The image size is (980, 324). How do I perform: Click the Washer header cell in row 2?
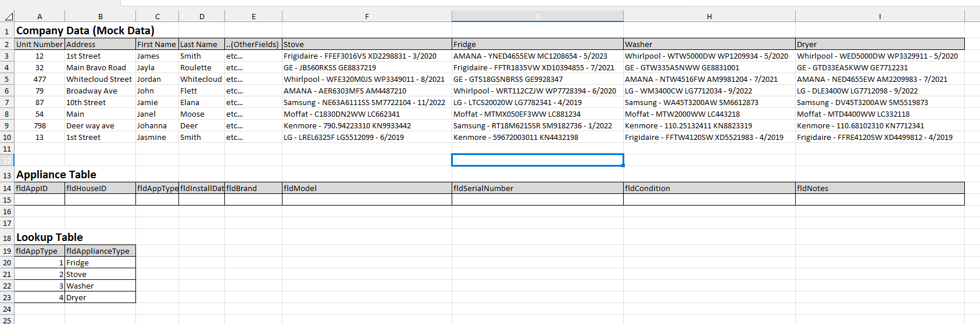709,44
